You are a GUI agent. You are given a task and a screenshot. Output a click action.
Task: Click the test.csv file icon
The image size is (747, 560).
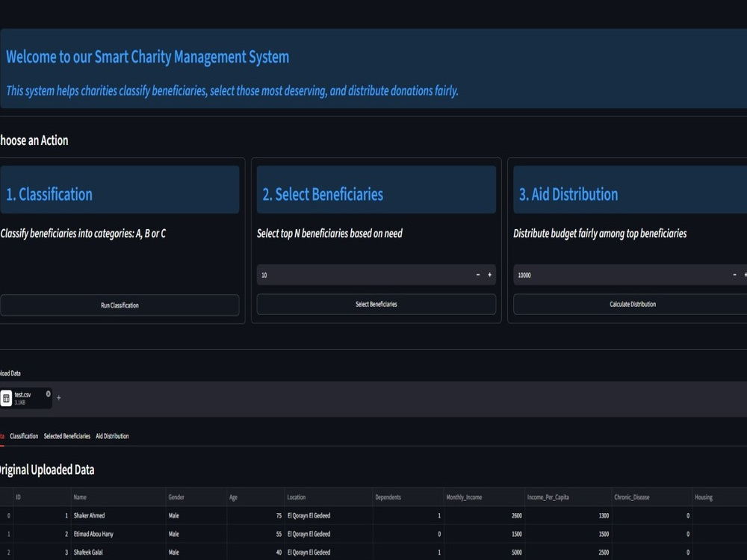tap(6, 398)
